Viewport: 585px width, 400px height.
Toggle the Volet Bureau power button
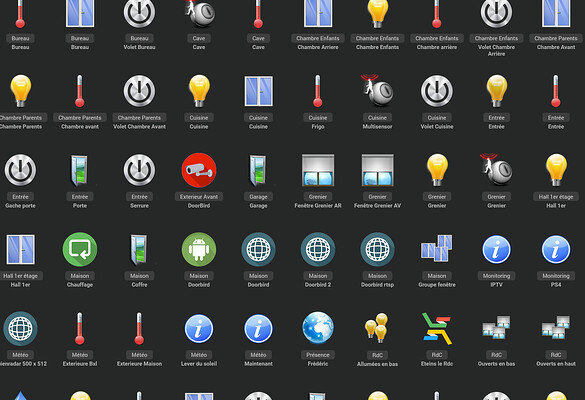click(x=139, y=13)
